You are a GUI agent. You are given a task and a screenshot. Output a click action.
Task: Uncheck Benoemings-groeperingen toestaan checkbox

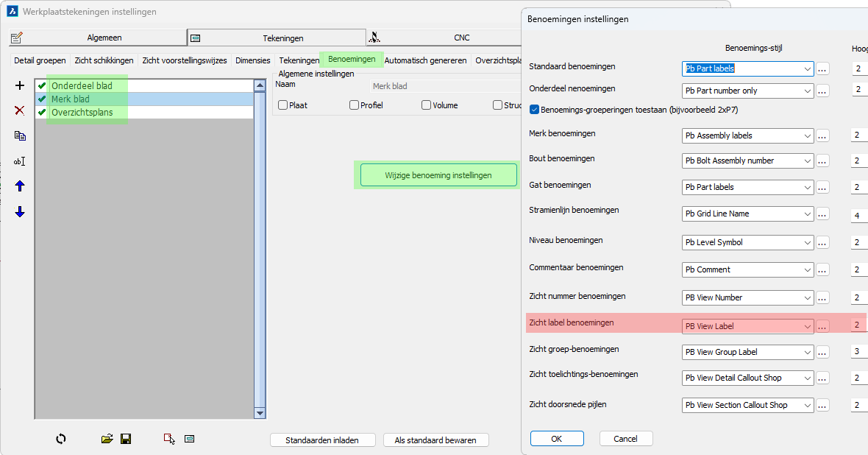(535, 110)
